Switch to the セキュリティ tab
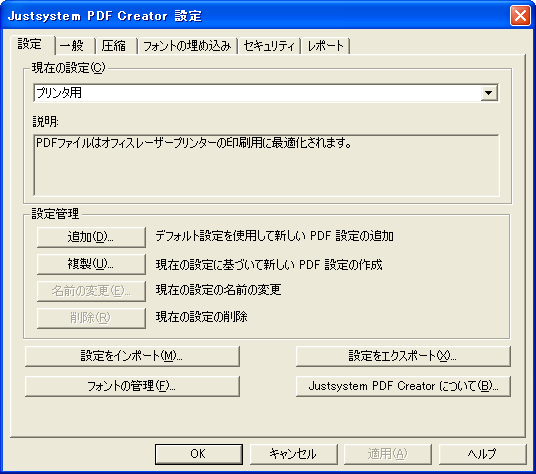 coord(269,46)
